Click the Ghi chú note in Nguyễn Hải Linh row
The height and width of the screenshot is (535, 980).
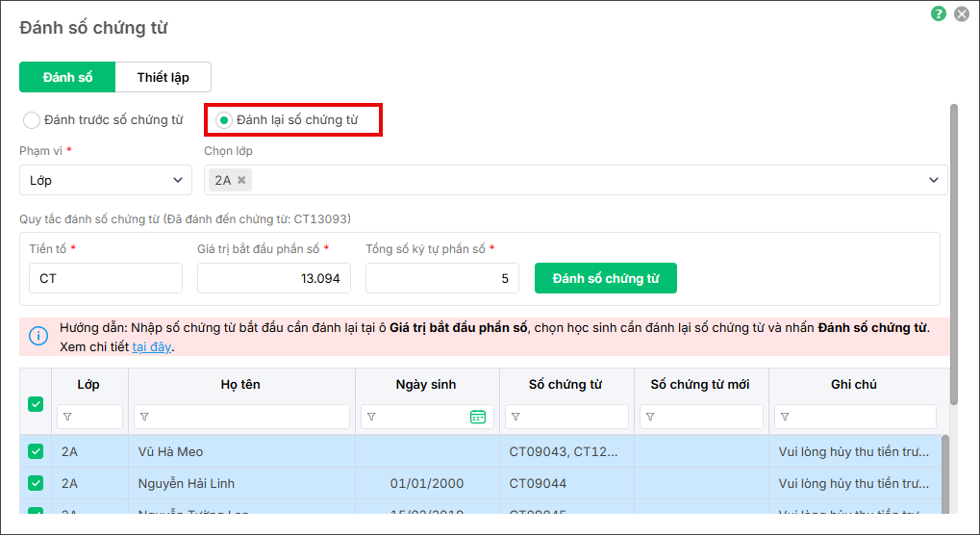click(854, 483)
